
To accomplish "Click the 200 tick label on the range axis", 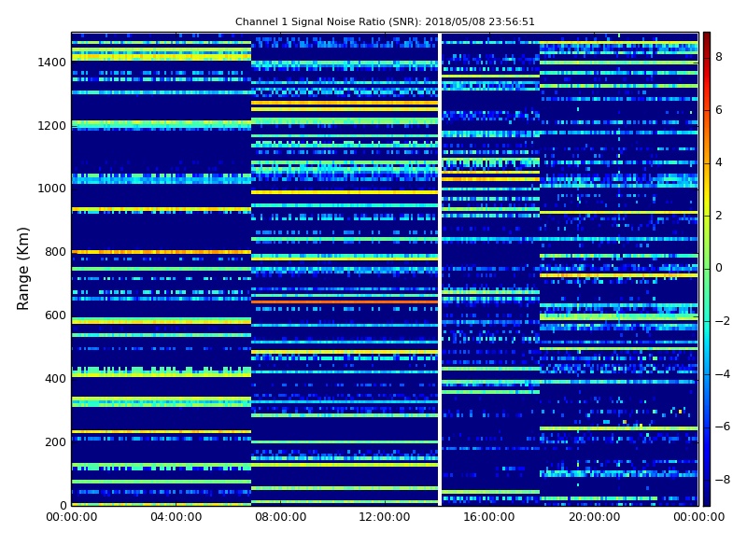I will pyautogui.click(x=55, y=441).
